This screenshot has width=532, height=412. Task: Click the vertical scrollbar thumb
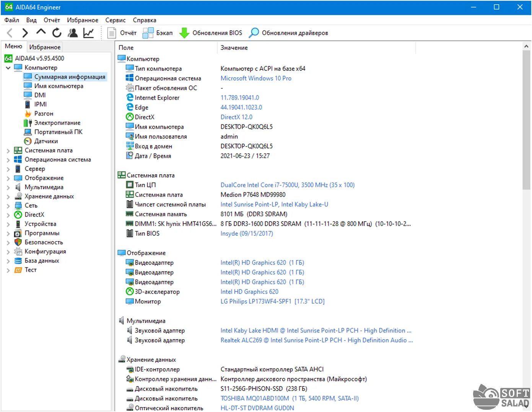(526, 120)
